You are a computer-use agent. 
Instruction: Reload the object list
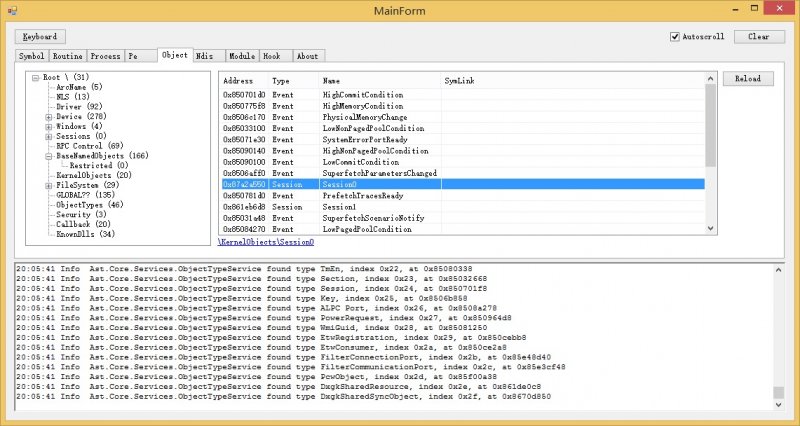(748, 79)
